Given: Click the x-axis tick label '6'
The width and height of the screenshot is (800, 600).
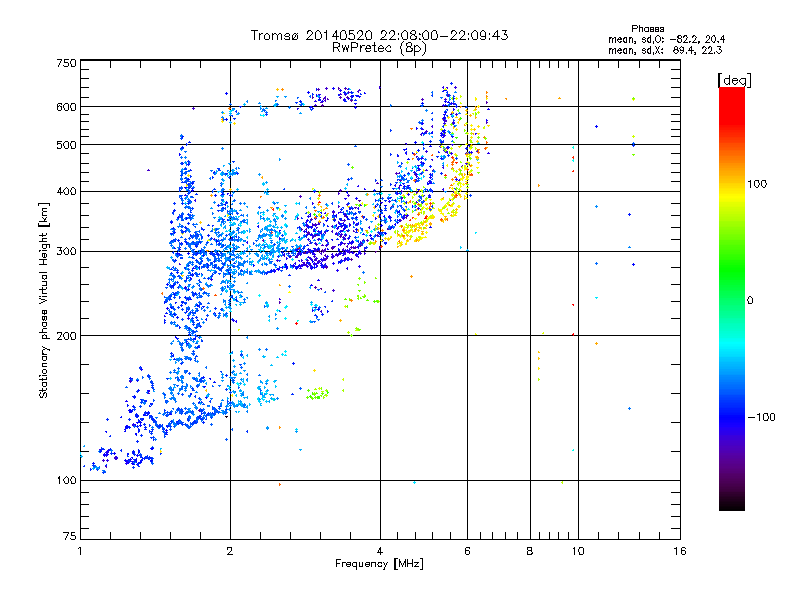Looking at the screenshot, I should tap(467, 551).
